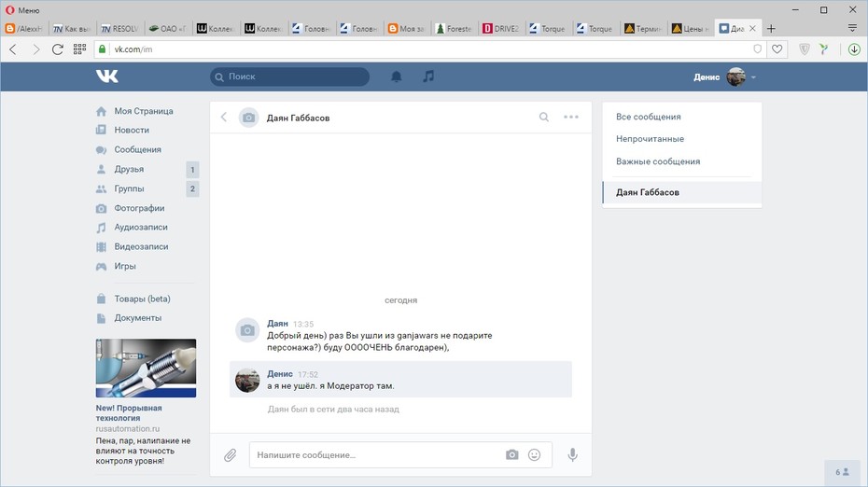868x487 pixels.
Task: Open the emoji smiley picker
Action: pyautogui.click(x=534, y=455)
